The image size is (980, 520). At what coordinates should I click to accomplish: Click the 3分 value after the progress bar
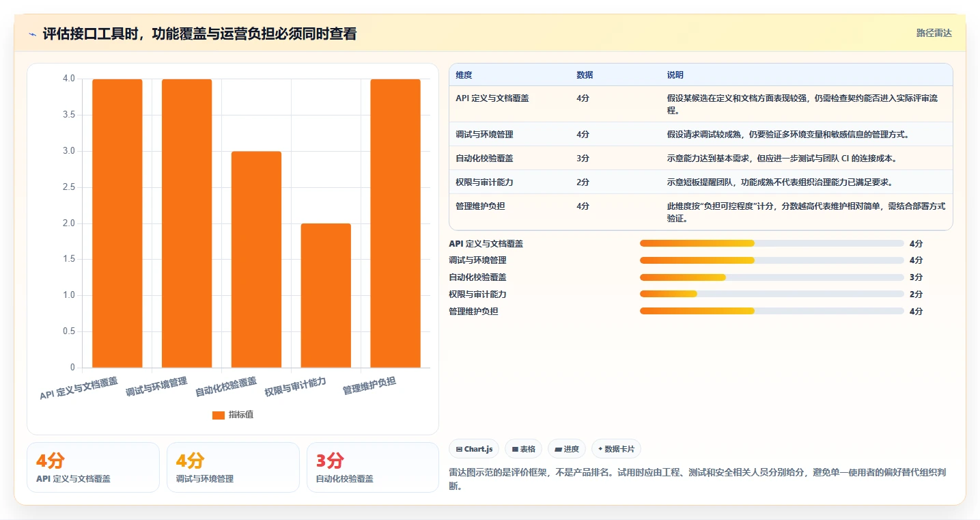(916, 277)
